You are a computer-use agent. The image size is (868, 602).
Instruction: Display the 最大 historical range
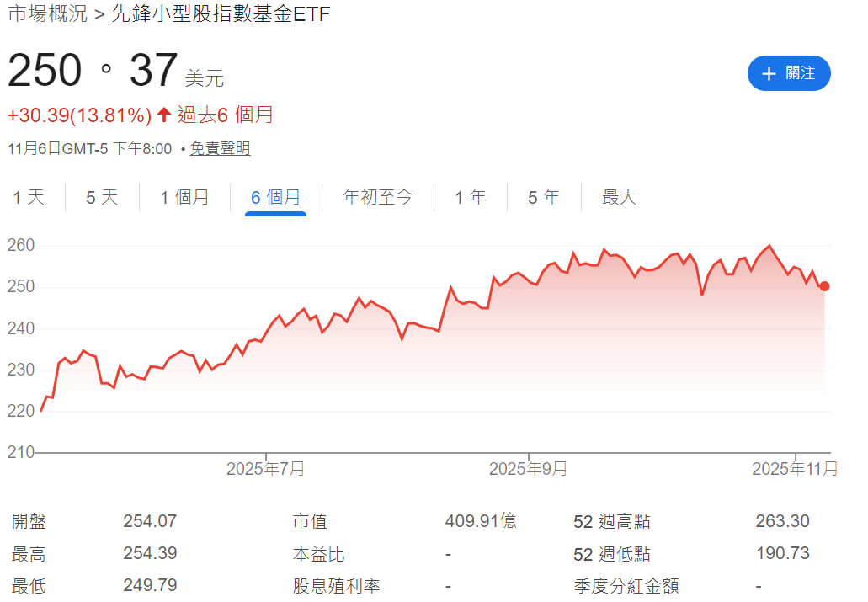point(618,197)
